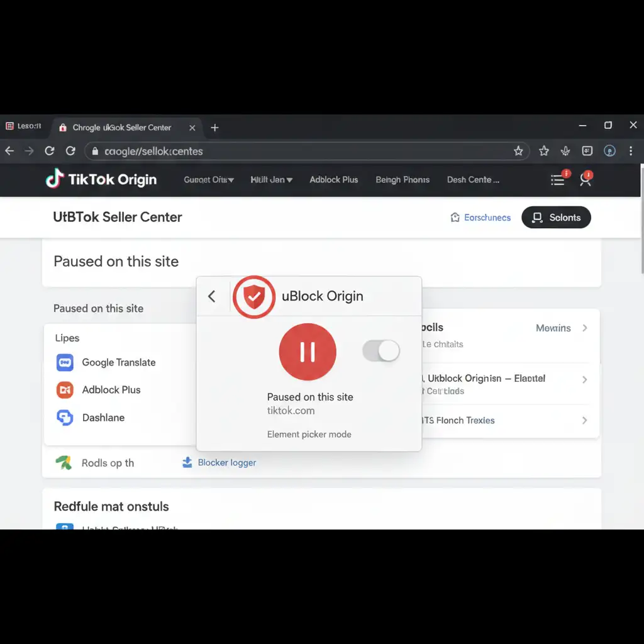Expand the Mewtins row chevron

pos(585,328)
